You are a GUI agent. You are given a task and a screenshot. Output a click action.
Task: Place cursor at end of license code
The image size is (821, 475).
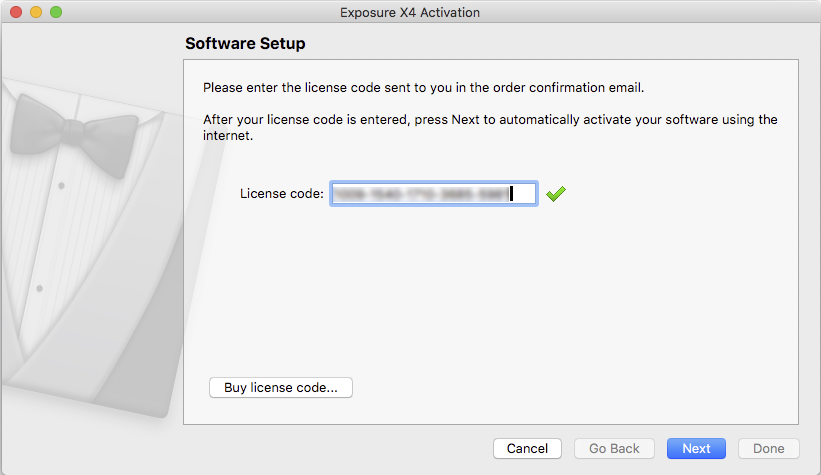[512, 194]
